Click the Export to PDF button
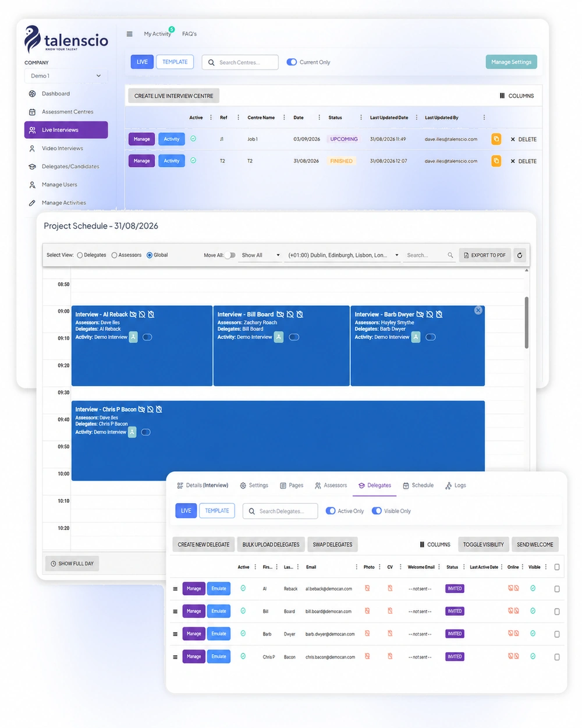The height and width of the screenshot is (728, 582). (485, 255)
